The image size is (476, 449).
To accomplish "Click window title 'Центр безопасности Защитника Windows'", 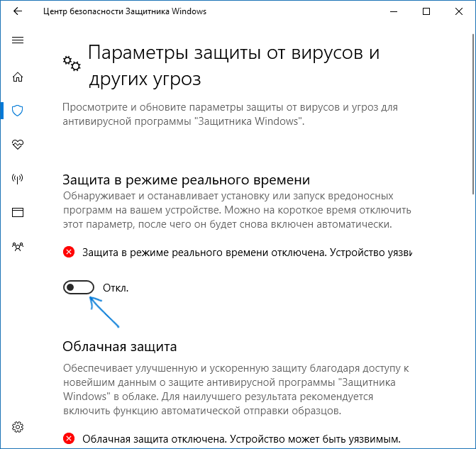I will tap(125, 11).
